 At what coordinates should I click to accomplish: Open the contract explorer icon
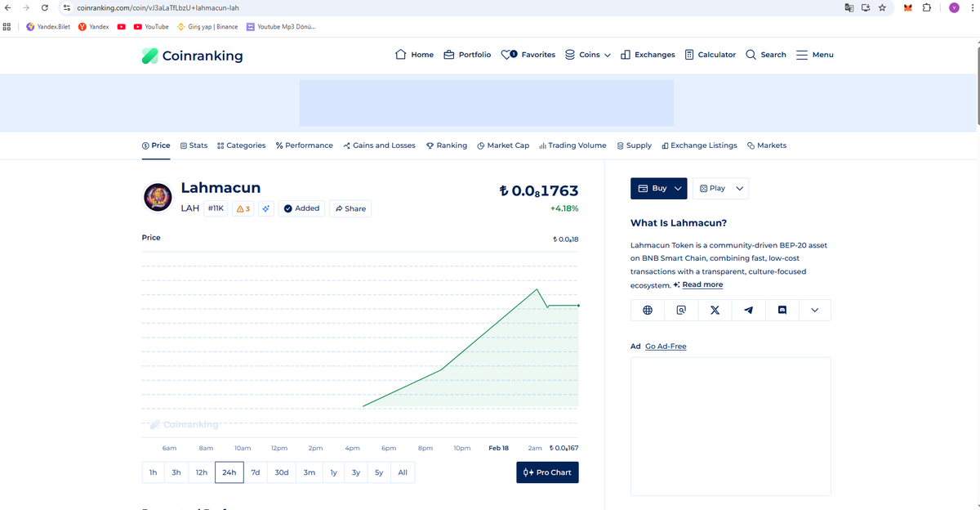coord(681,310)
